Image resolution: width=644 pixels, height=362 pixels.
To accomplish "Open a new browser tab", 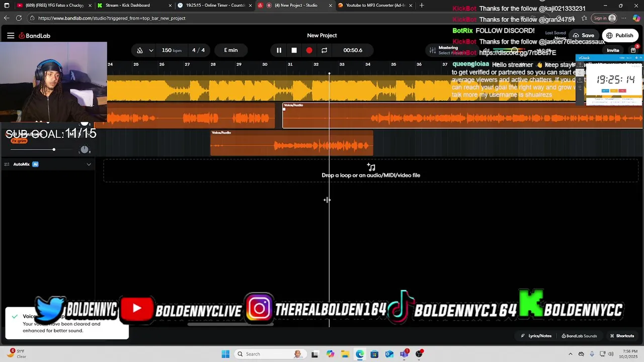I will click(x=422, y=6).
